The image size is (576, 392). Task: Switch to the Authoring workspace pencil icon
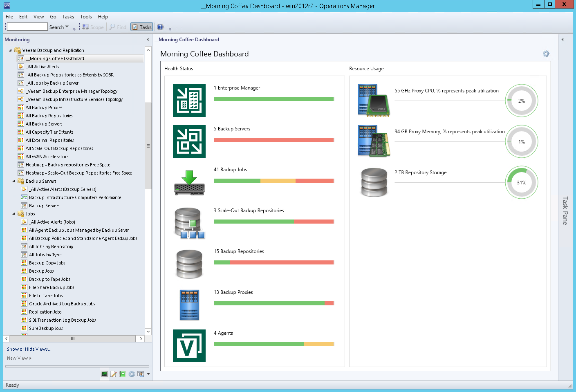pyautogui.click(x=114, y=374)
